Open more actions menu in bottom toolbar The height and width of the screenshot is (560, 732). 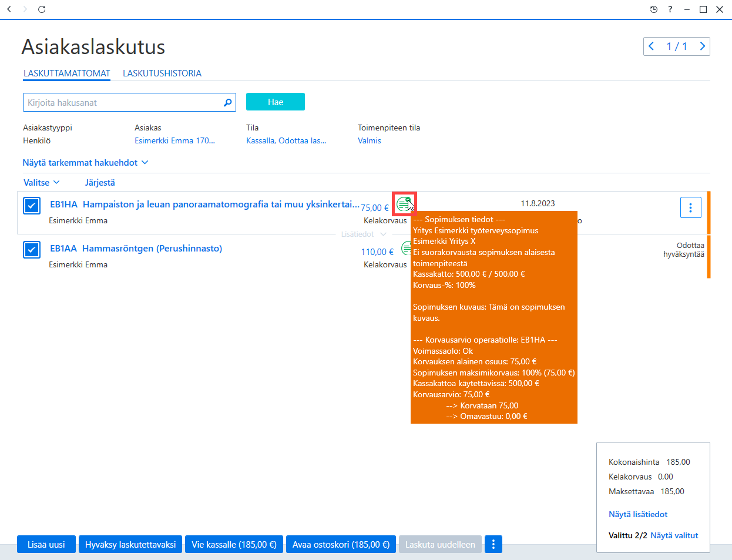[x=493, y=545]
